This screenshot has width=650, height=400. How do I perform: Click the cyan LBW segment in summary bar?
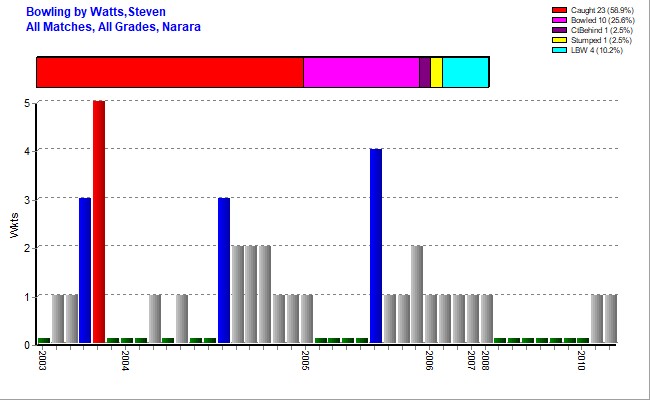point(466,72)
